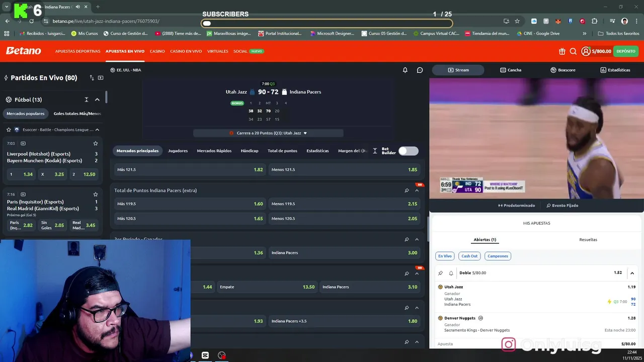Image resolution: width=644 pixels, height=362 pixels.
Task: Collapse the Esoccer Battle Champions League group
Action: pyautogui.click(x=97, y=130)
